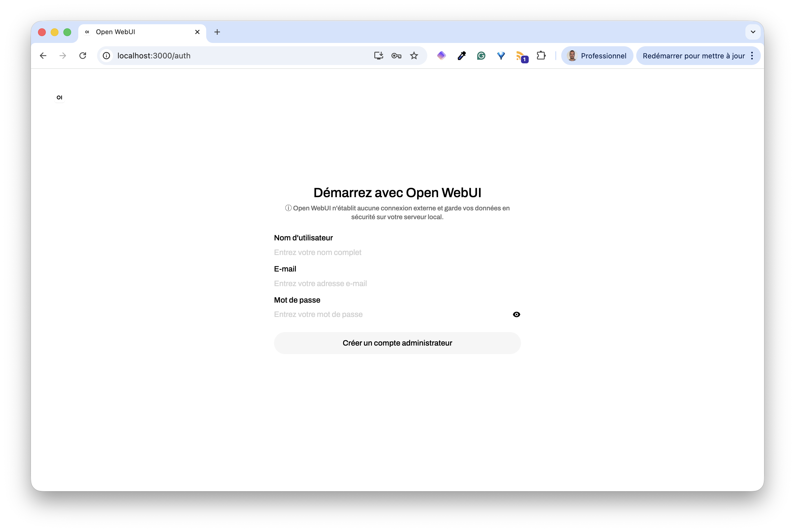
Task: Click Créer un compte administrateur button
Action: click(x=397, y=343)
